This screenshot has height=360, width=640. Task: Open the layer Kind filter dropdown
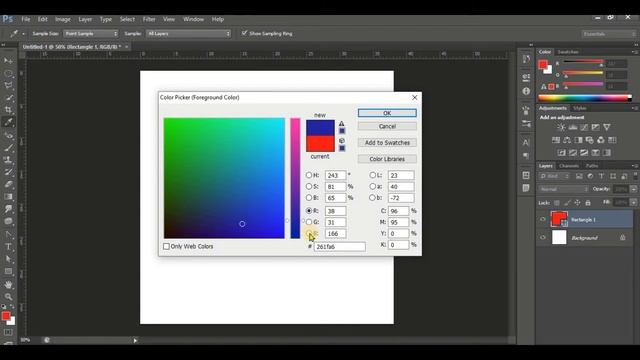click(554, 176)
